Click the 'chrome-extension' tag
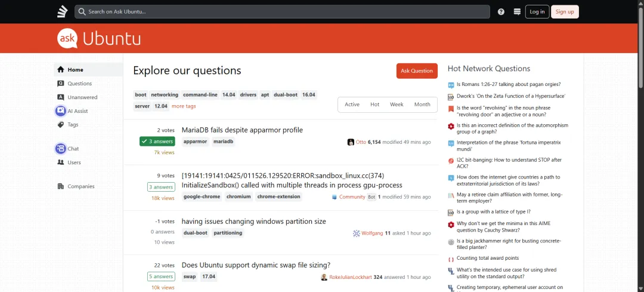Screen dimensions: 644x292 [x=279, y=196]
